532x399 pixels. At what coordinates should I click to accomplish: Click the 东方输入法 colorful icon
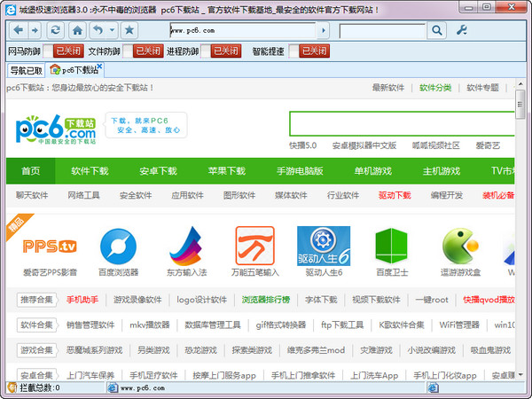[x=186, y=246]
